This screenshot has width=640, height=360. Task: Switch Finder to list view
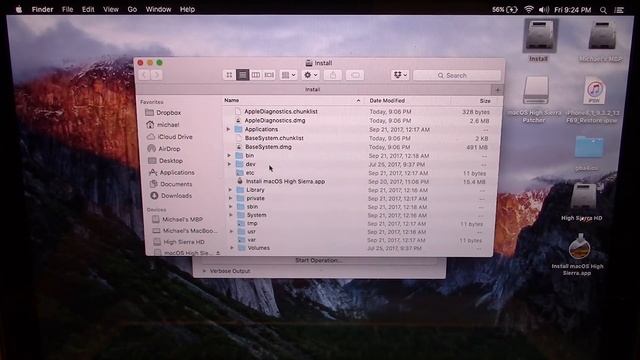point(242,75)
